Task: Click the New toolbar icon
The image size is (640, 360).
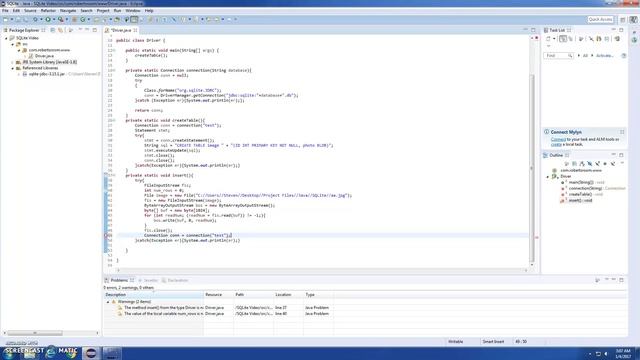Action: (5, 19)
